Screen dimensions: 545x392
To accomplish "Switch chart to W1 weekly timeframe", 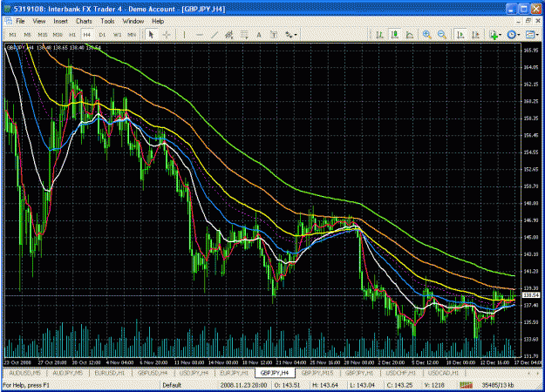I will click(117, 35).
